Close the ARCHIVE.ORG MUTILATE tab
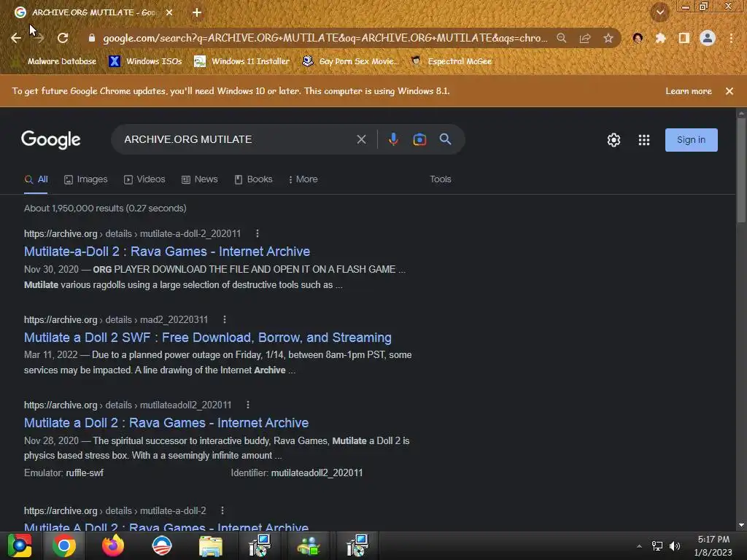The image size is (747, 560). tap(169, 12)
